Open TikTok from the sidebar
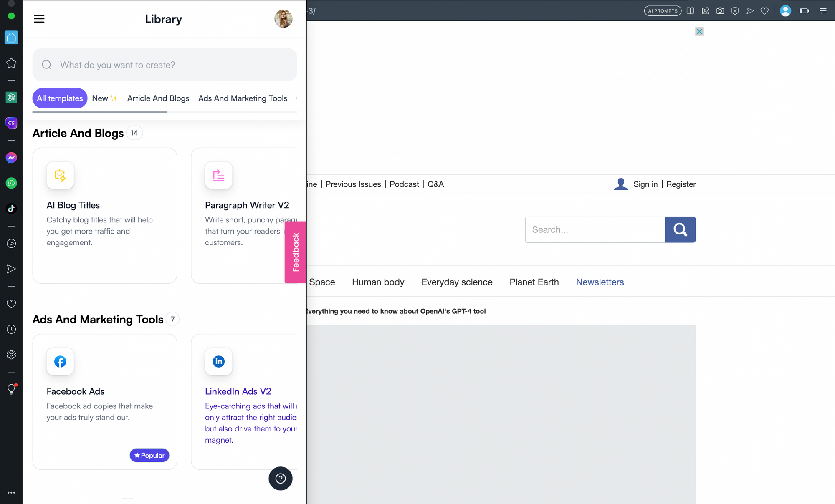835x504 pixels. tap(11, 209)
